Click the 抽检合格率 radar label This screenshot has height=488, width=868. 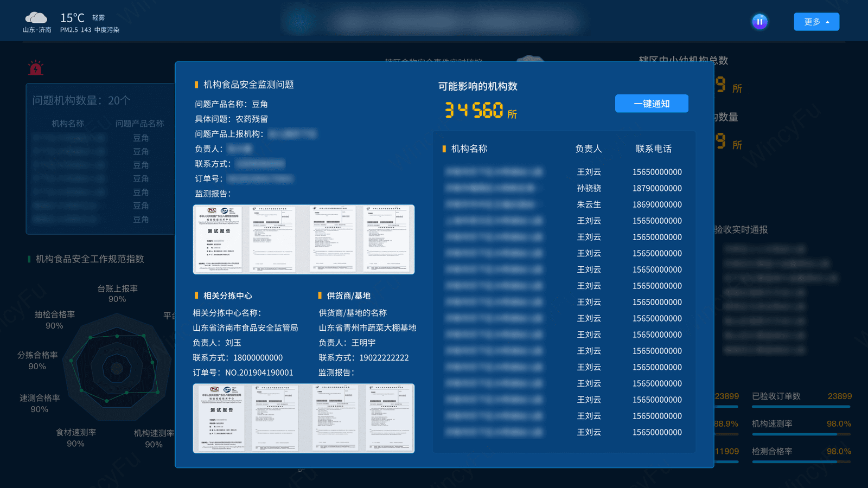(x=55, y=314)
